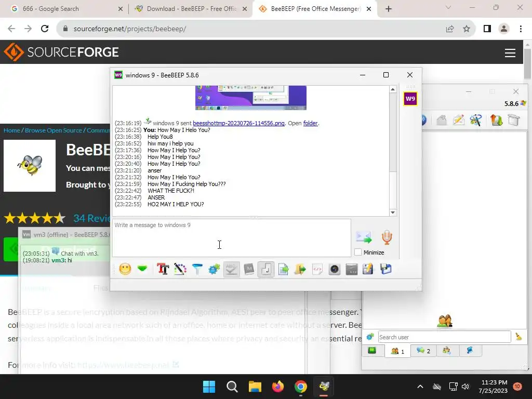Viewport: 532px width, 399px height.
Task: Click the send folder arrow icon
Action: [300, 270]
